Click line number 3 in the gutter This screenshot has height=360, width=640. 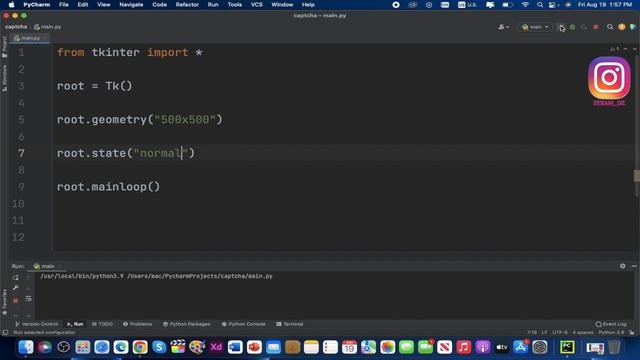point(21,86)
